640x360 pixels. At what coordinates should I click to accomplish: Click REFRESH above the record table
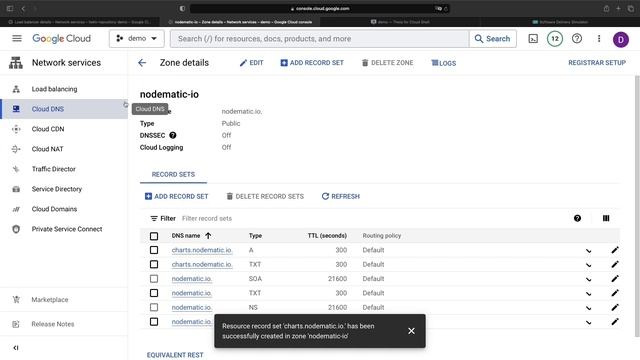tap(341, 196)
